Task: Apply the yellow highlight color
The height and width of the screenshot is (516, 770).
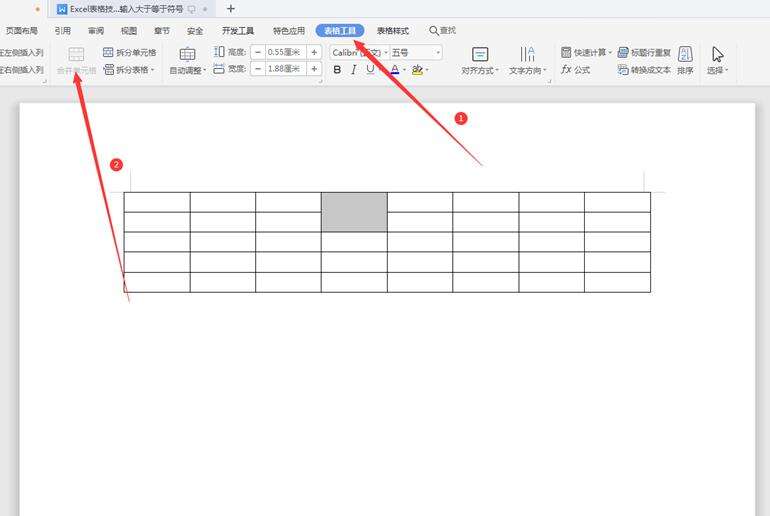Action: tap(417, 70)
